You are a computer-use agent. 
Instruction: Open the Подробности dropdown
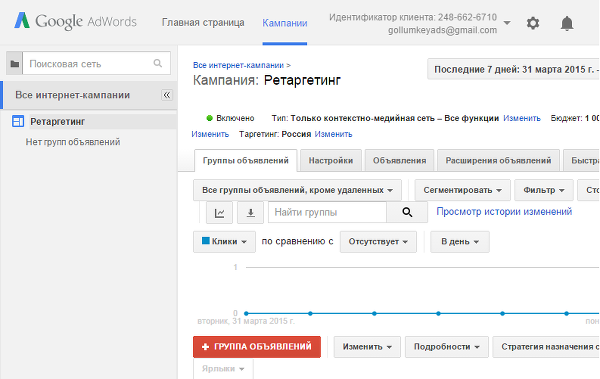(447, 347)
